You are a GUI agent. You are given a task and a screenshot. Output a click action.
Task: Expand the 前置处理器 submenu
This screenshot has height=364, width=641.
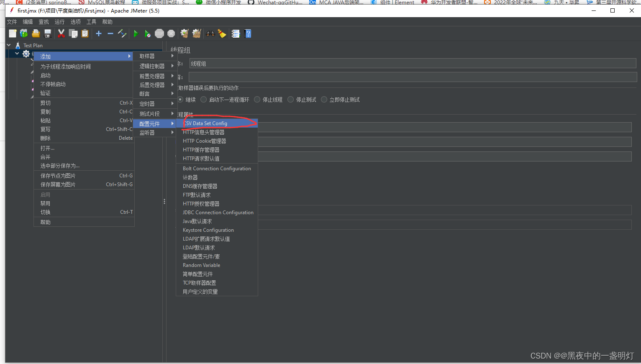click(155, 76)
